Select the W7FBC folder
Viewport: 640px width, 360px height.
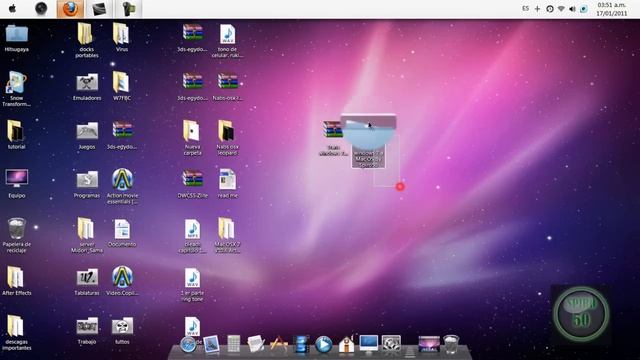[122, 86]
